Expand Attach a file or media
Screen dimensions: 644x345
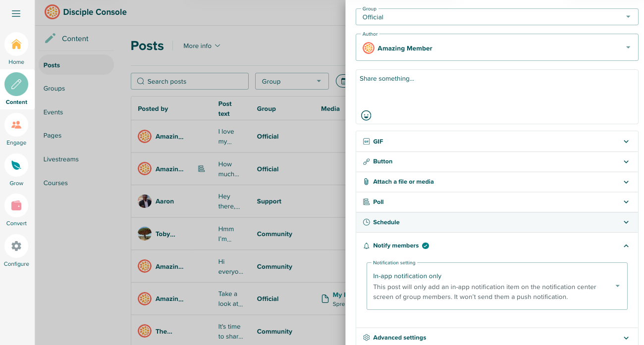pos(496,182)
